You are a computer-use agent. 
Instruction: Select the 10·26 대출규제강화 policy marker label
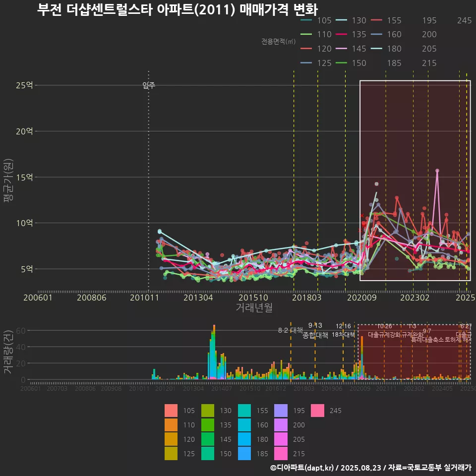click(384, 330)
